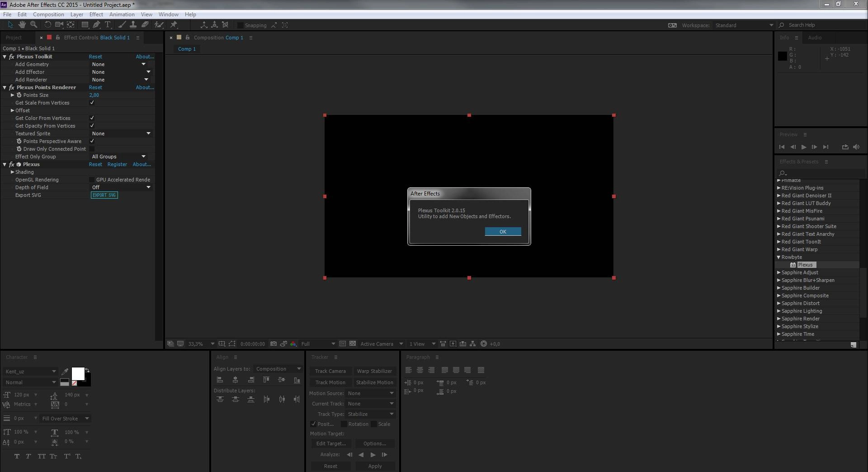Open the Effect menu
This screenshot has height=472, width=868.
click(x=96, y=14)
